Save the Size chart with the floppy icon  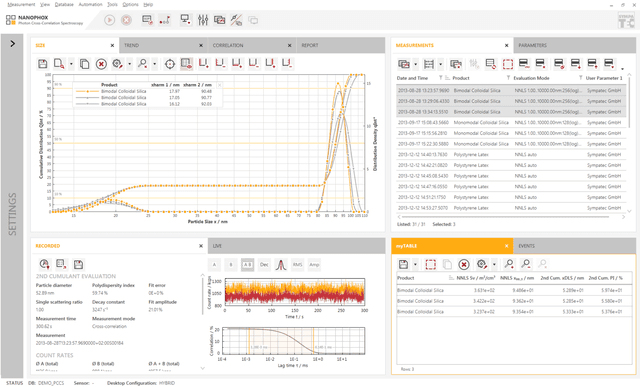coord(42,64)
